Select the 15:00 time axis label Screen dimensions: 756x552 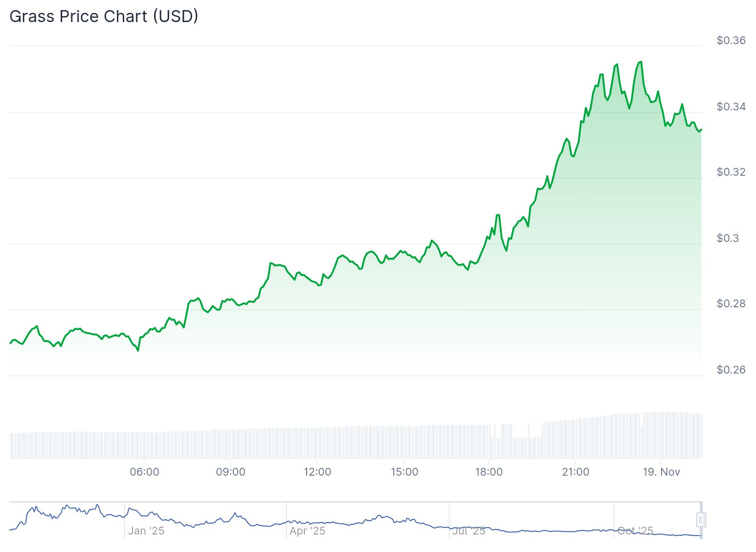point(404,472)
